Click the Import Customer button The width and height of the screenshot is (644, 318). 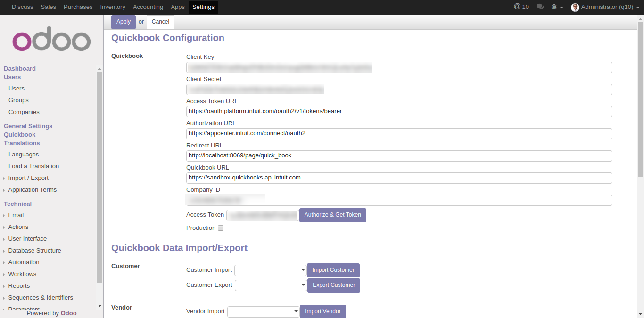pos(333,270)
